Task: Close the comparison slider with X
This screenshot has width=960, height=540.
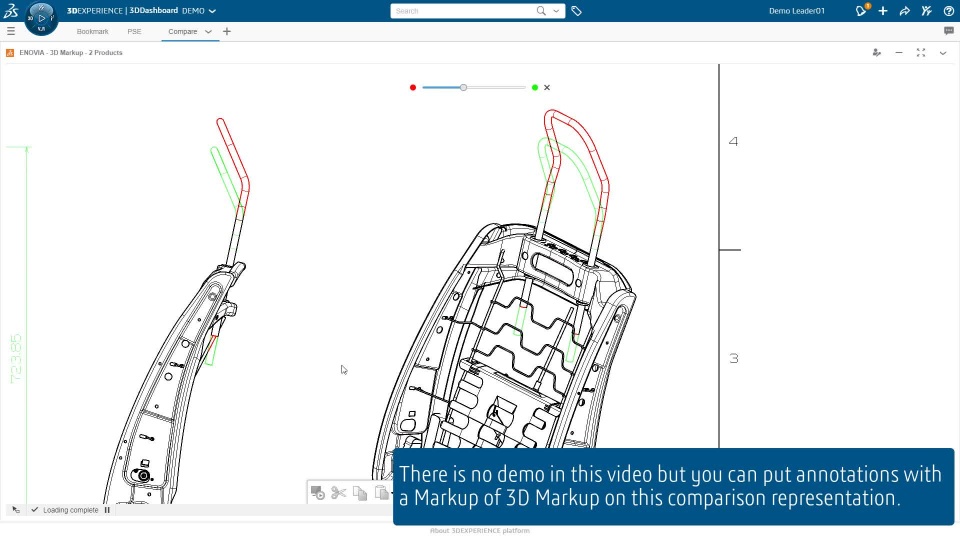Action: [547, 88]
